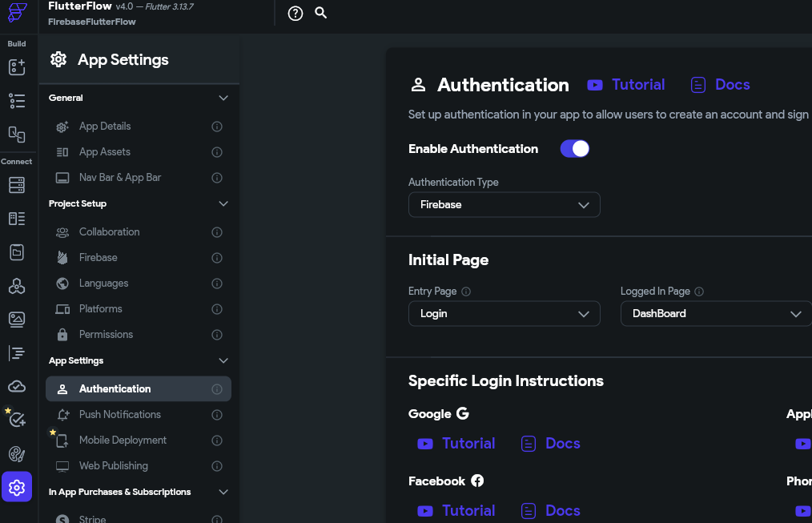Open the search magnifier icon
This screenshot has height=523, width=812.
pos(321,13)
